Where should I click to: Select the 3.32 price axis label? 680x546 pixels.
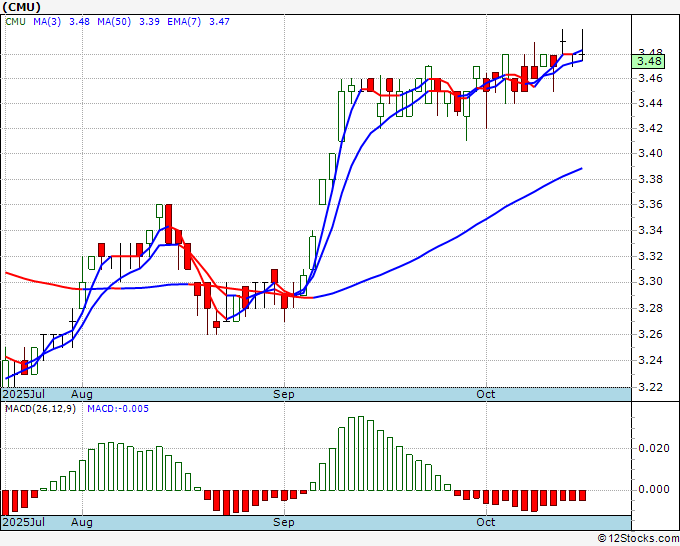click(x=650, y=256)
